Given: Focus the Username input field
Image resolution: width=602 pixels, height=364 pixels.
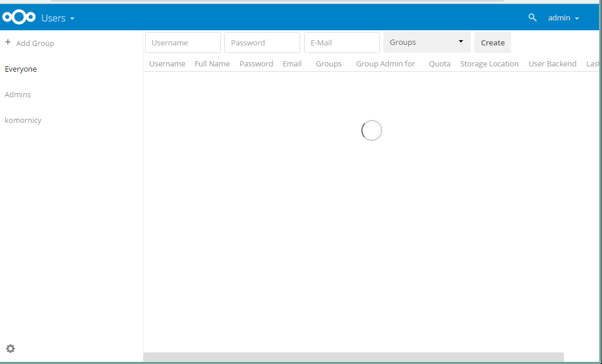Looking at the screenshot, I should point(183,43).
